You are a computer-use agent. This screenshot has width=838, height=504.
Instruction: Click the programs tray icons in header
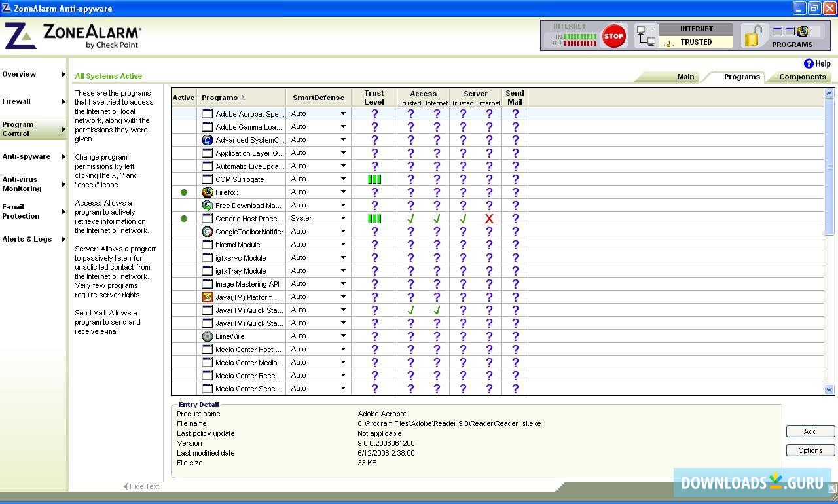coord(791,31)
